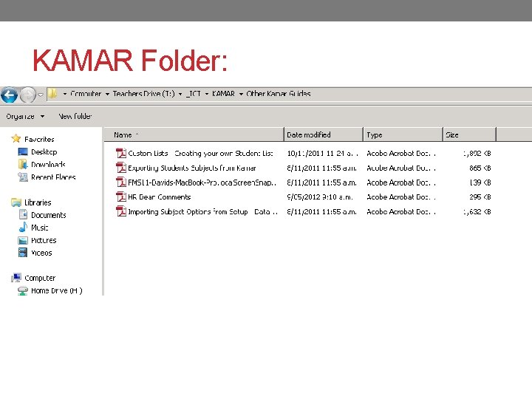The height and width of the screenshot is (399, 532).
Task: Go to _ICT folder in address path
Action: (194, 94)
